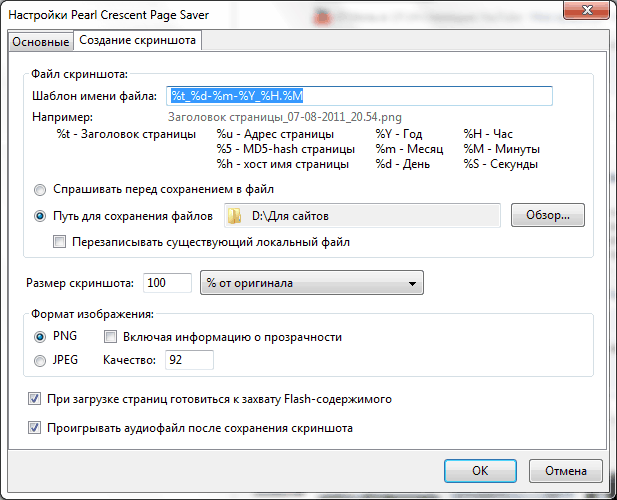Click the %t - Заголовок страницы hint
Image resolution: width=617 pixels, height=500 pixels.
coord(126,134)
